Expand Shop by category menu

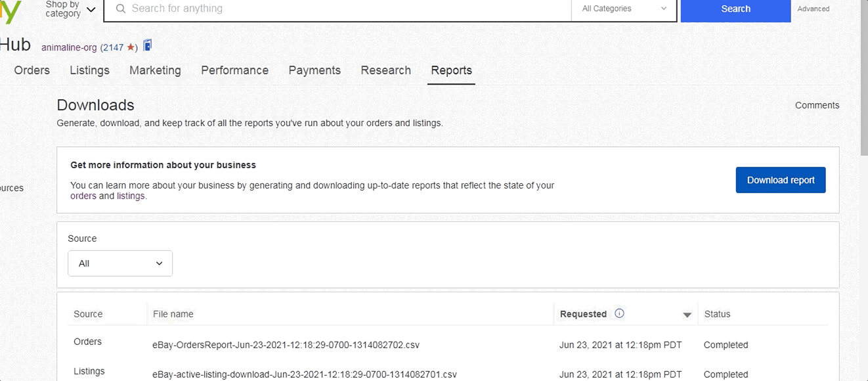pos(70,9)
